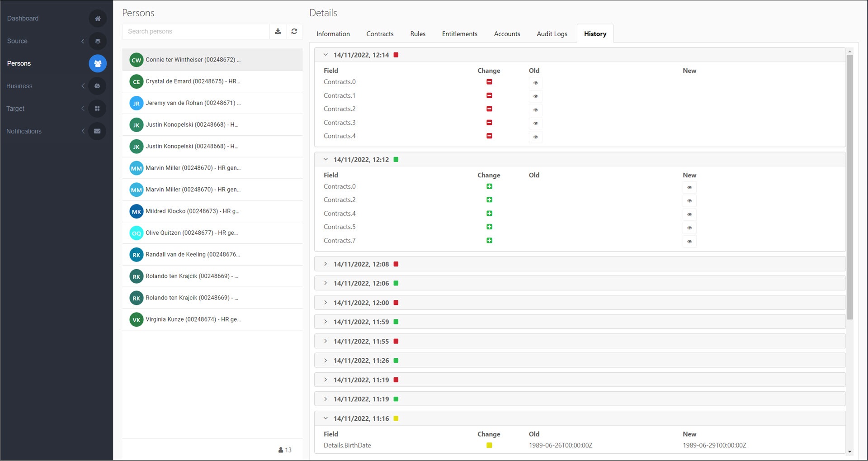Select Rolando ten Krajcik's last list entry
Viewport: 868px width, 461px height.
[x=212, y=298]
